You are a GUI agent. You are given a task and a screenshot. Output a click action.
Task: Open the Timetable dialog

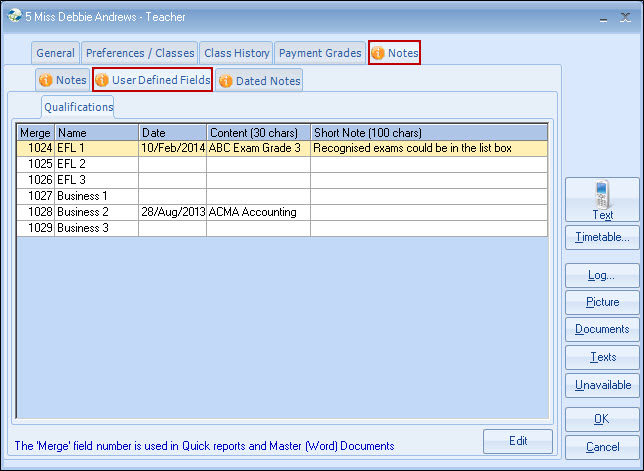tap(602, 237)
